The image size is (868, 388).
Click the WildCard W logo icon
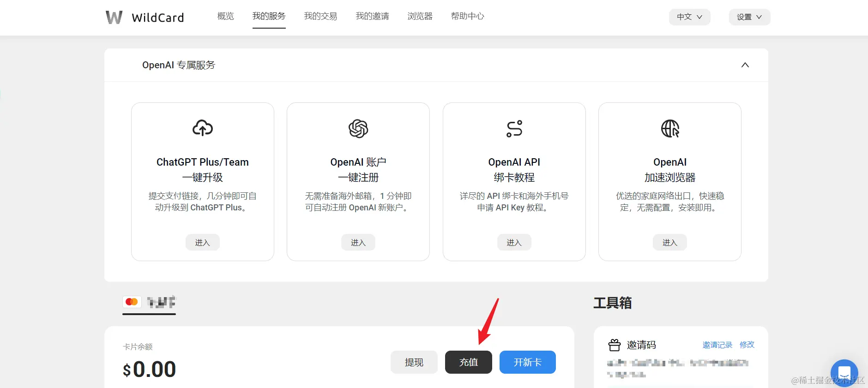114,17
